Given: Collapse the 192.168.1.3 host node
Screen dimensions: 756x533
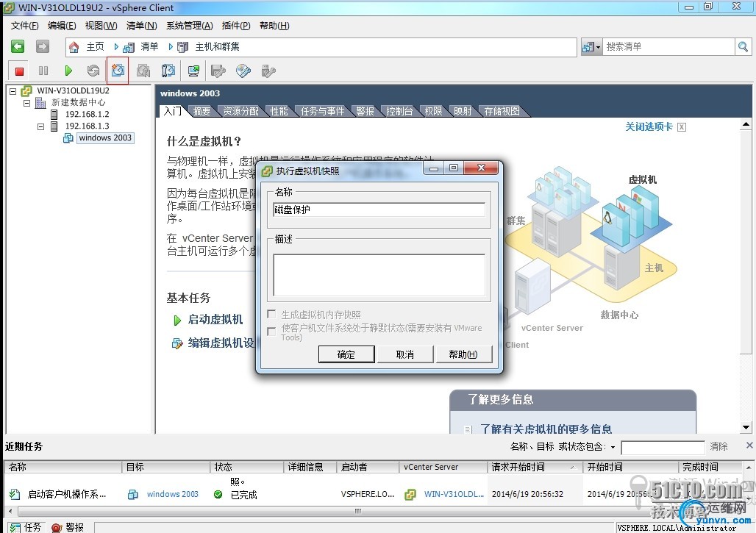Looking at the screenshot, I should point(41,126).
